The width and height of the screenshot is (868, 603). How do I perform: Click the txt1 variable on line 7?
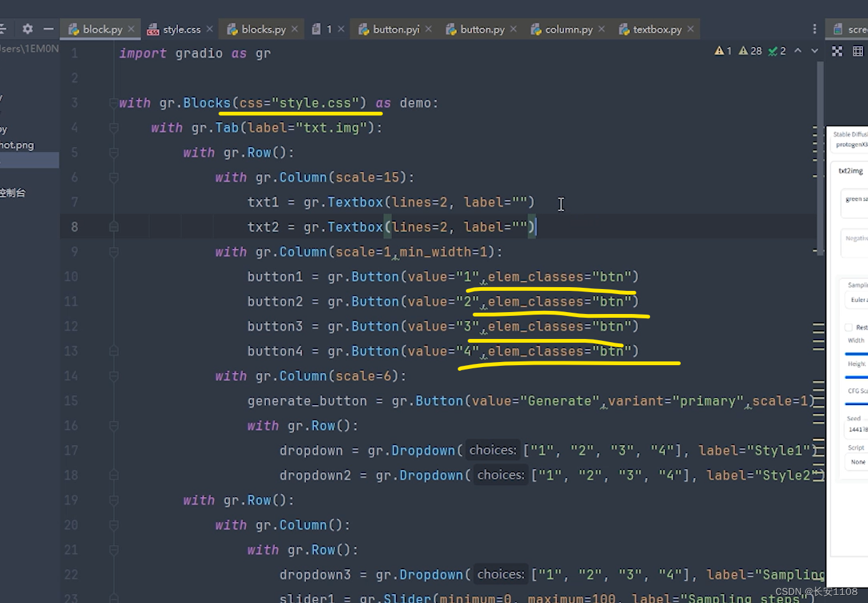pos(263,202)
